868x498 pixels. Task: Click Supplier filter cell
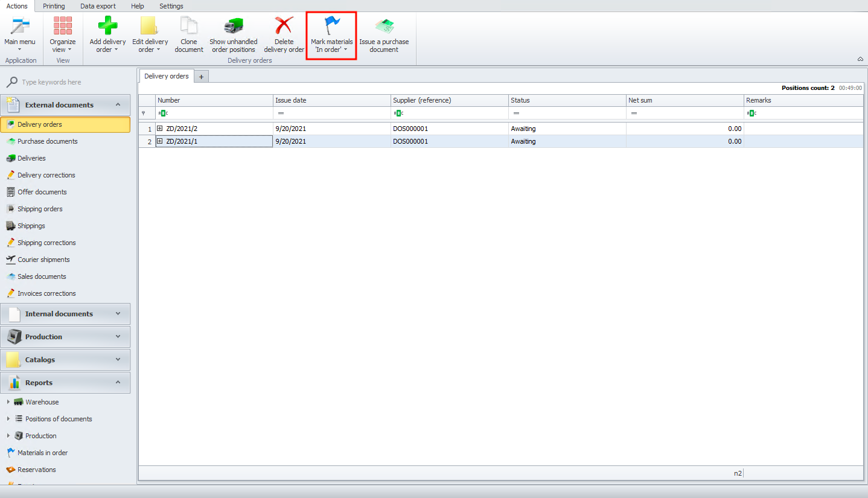(450, 113)
